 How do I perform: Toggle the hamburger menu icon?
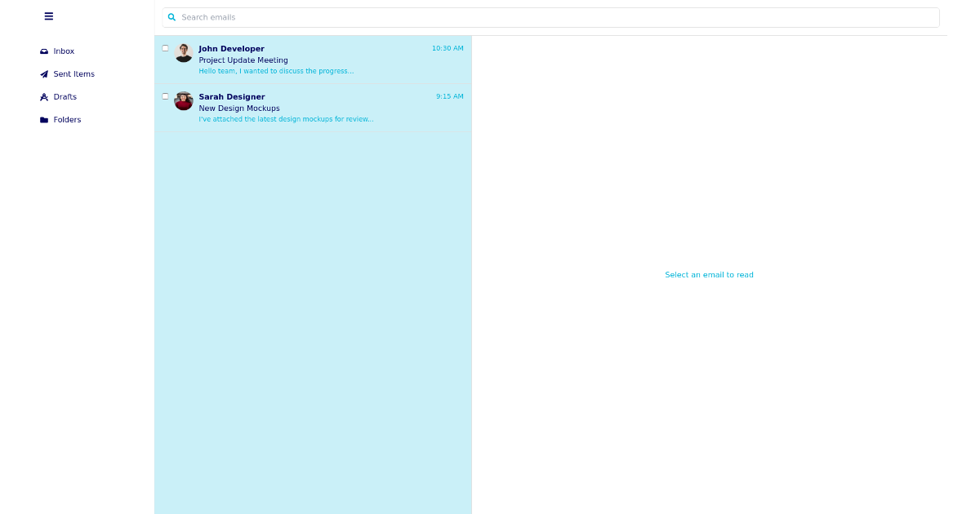tap(49, 16)
